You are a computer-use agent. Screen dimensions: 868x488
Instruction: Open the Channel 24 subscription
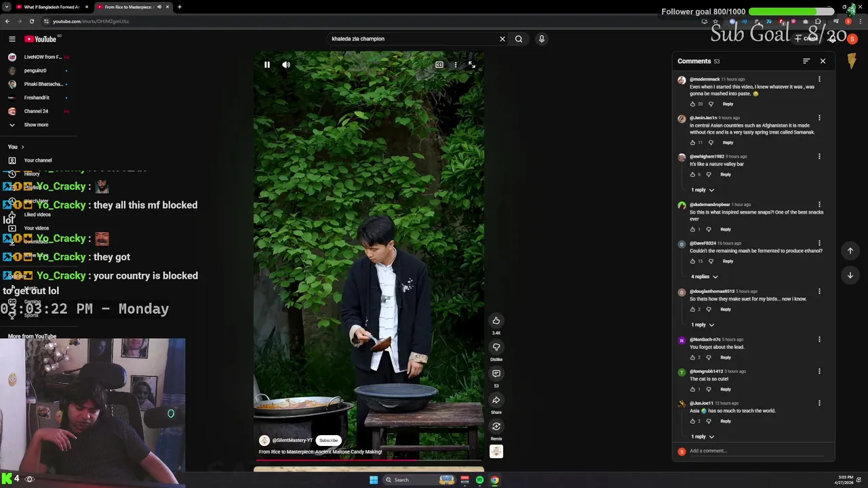pyautogui.click(x=36, y=111)
